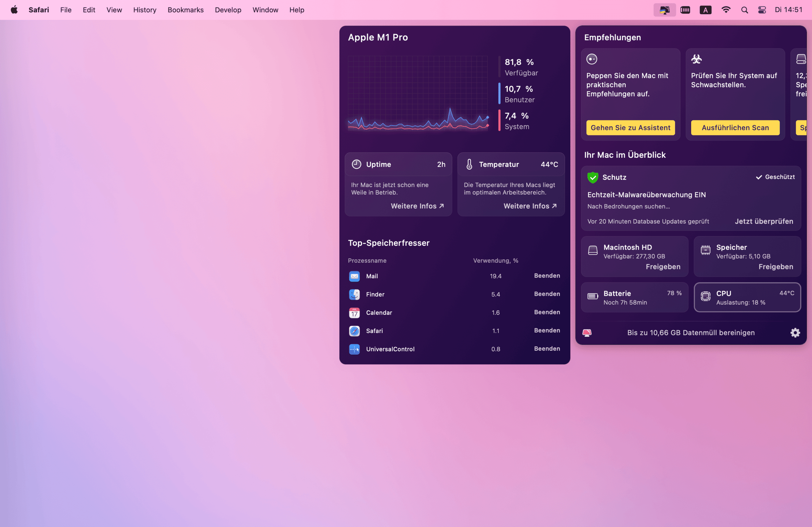Click the Apple M1 Pro heading
This screenshot has width=812, height=527.
pos(378,37)
